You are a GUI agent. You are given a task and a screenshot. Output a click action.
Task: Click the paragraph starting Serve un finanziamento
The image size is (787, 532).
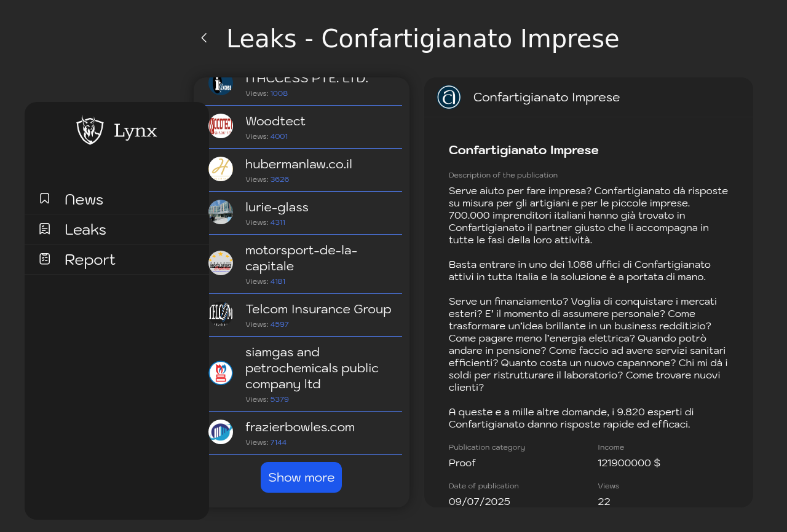coord(588,344)
